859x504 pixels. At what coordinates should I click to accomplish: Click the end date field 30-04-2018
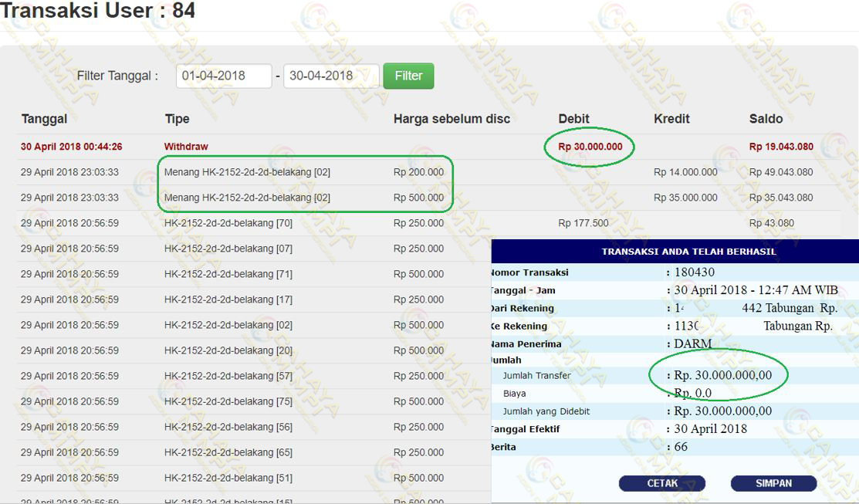pos(331,76)
